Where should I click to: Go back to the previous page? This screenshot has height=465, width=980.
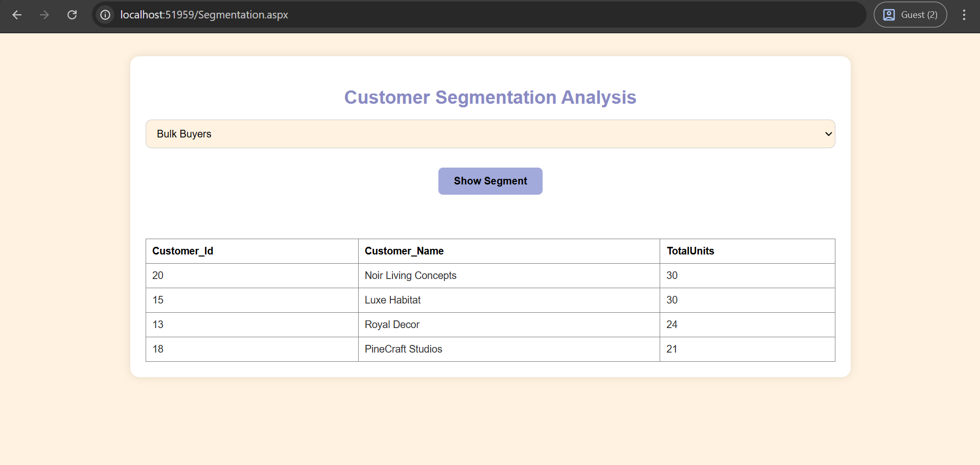click(x=17, y=15)
